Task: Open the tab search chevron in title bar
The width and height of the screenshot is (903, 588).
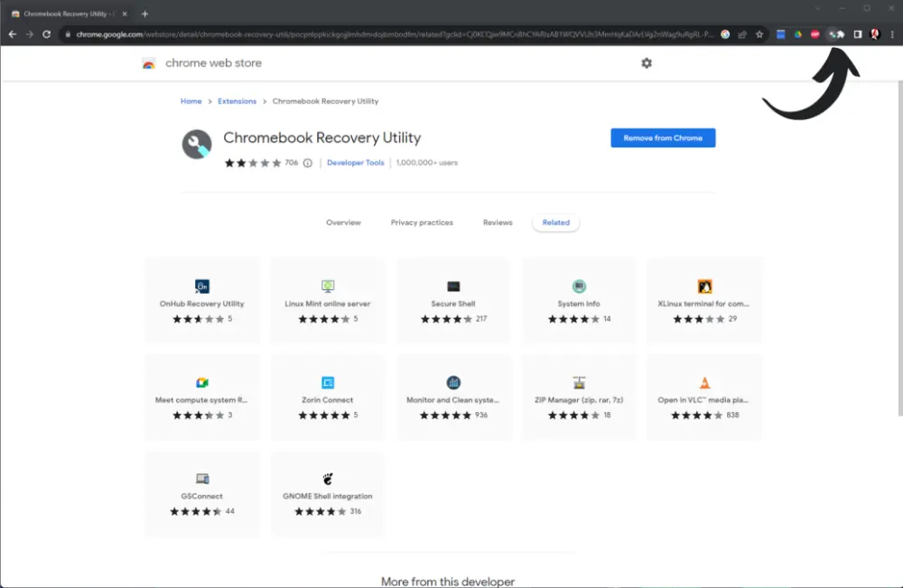Action: pos(816,8)
